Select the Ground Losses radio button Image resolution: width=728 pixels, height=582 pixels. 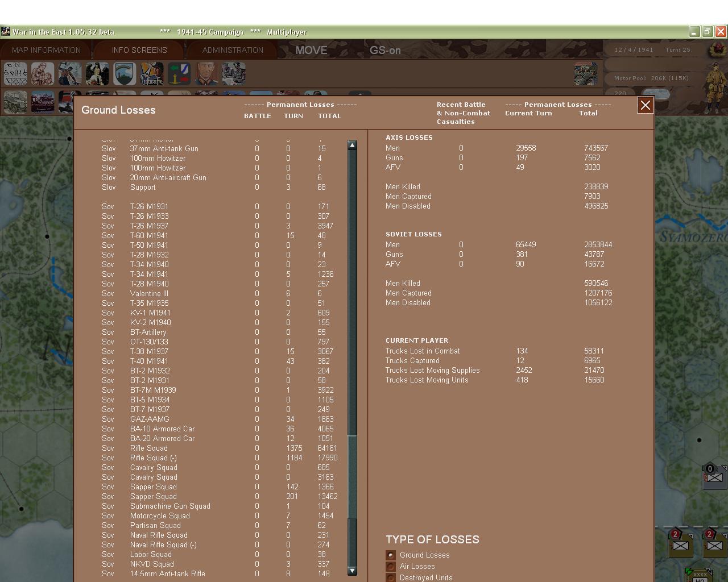(391, 555)
